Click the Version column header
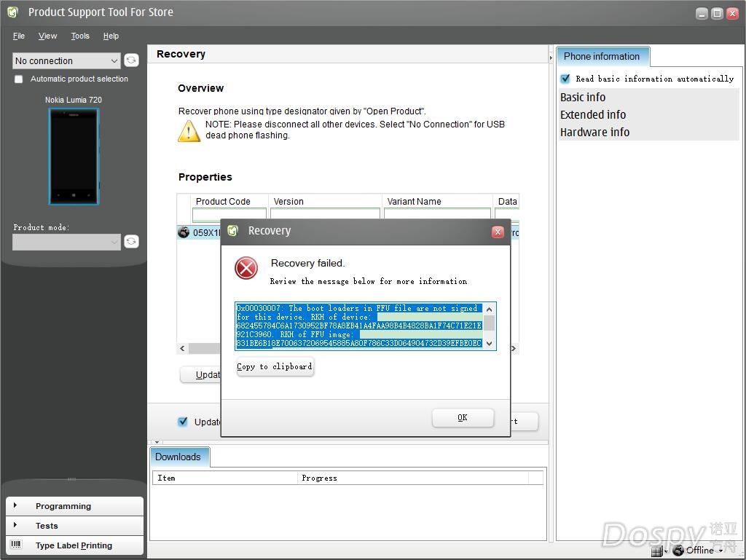The image size is (746, 560). (326, 201)
